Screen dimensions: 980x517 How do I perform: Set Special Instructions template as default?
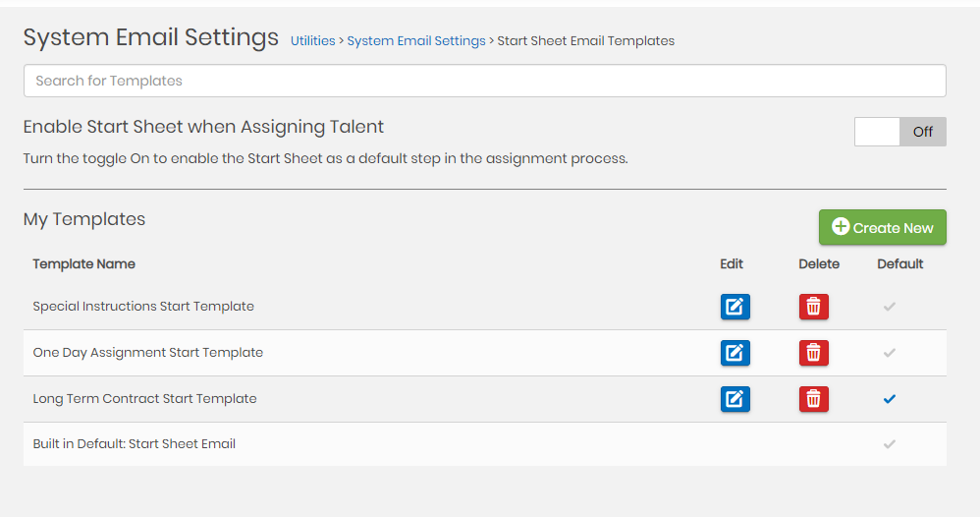point(890,307)
